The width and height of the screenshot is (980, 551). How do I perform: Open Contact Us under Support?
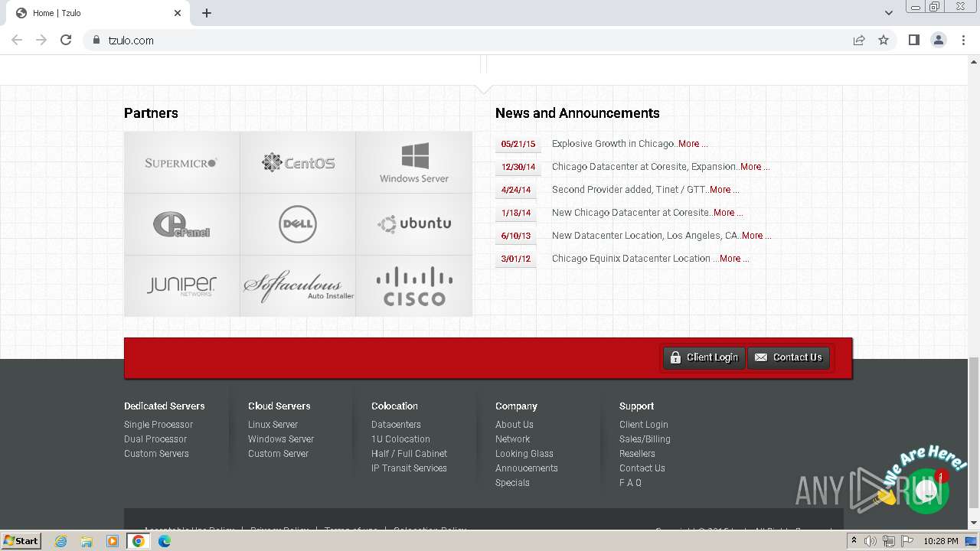(642, 468)
